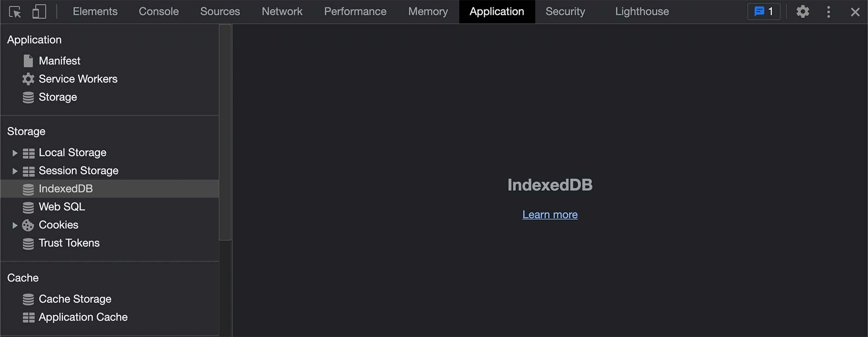
Task: Switch to the Network tab
Action: [282, 12]
